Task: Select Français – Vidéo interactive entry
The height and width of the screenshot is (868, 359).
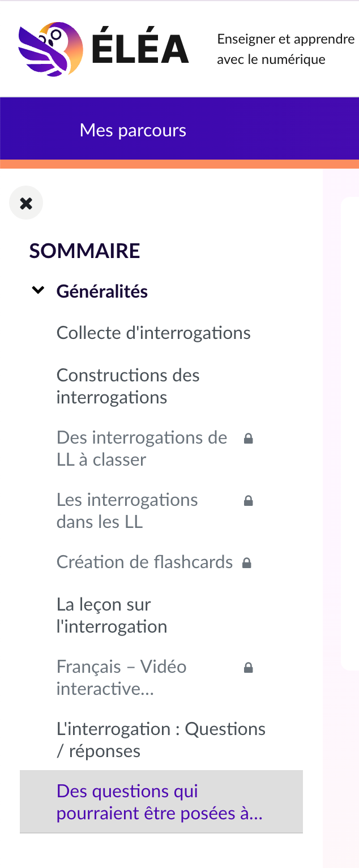Action: [x=121, y=677]
